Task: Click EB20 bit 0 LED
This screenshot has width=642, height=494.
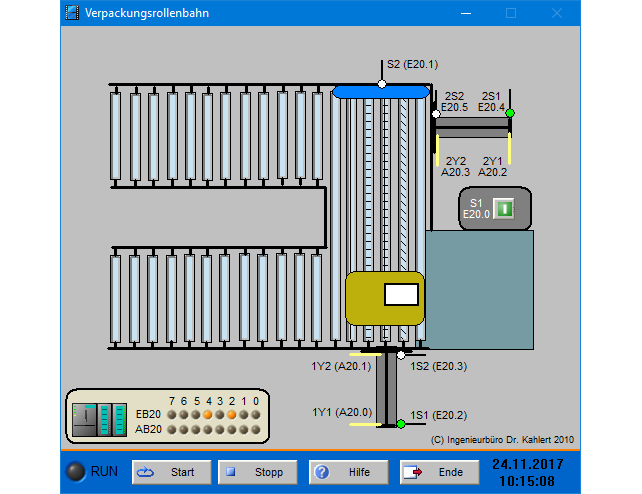Action: [256, 415]
